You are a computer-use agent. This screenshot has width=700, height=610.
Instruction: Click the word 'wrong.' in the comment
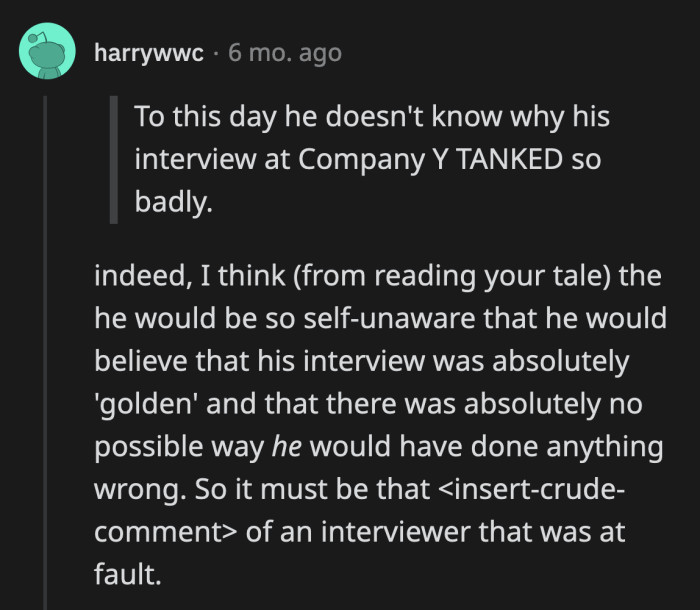(132, 491)
